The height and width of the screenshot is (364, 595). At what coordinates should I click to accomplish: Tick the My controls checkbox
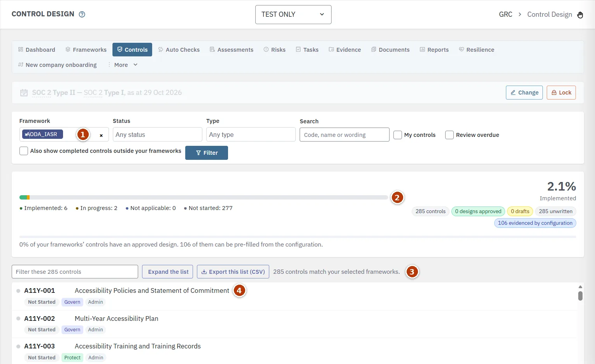398,135
